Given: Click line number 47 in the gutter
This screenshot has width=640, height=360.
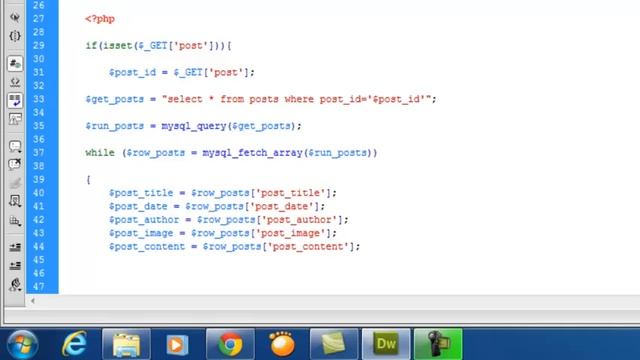Looking at the screenshot, I should point(39,287).
